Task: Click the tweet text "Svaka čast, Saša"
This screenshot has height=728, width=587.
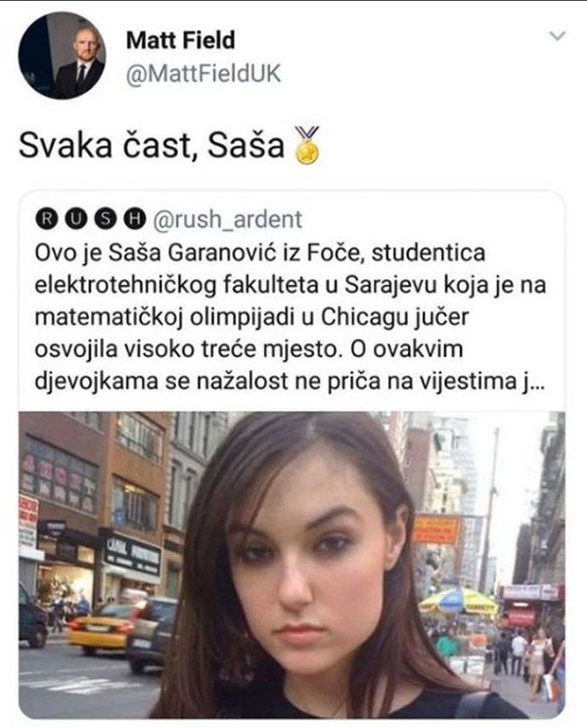Action: click(x=152, y=146)
